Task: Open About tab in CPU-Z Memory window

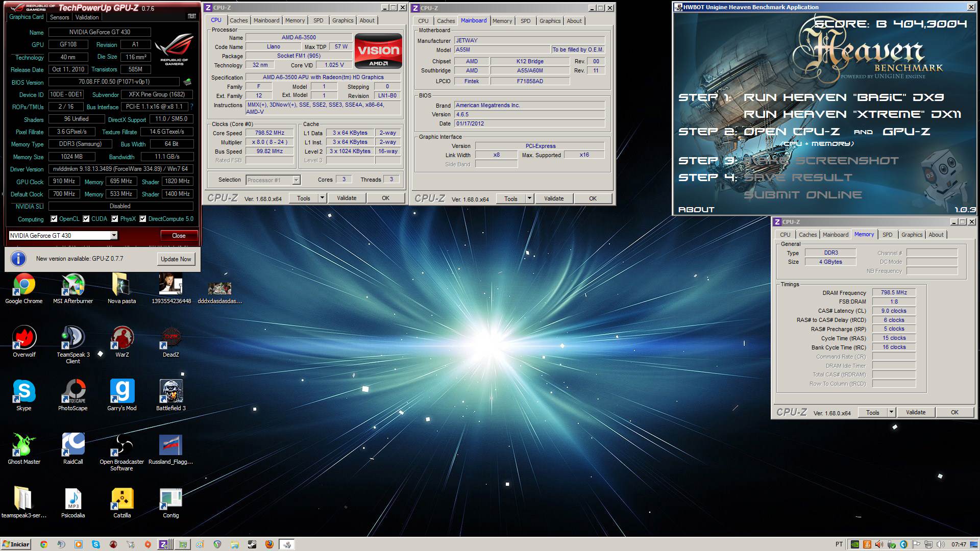Action: pyautogui.click(x=936, y=235)
